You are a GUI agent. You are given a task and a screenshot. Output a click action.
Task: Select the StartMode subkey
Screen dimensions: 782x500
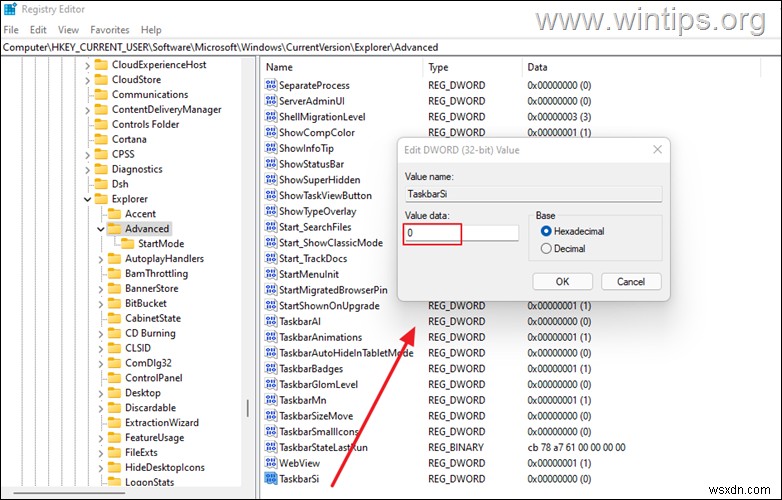tap(161, 244)
